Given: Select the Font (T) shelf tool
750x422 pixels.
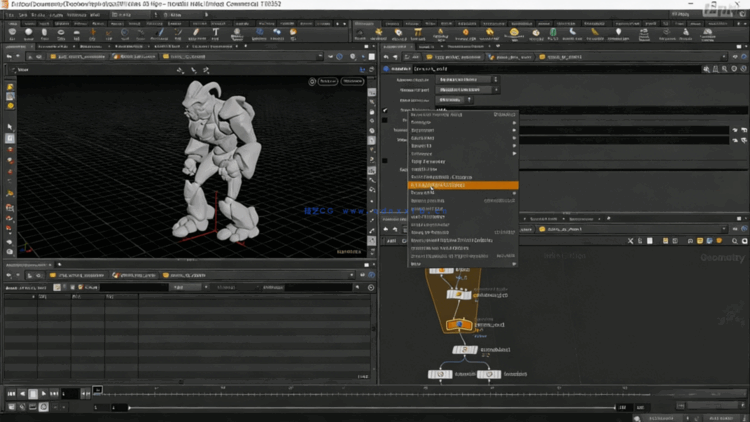Looking at the screenshot, I should 216,32.
